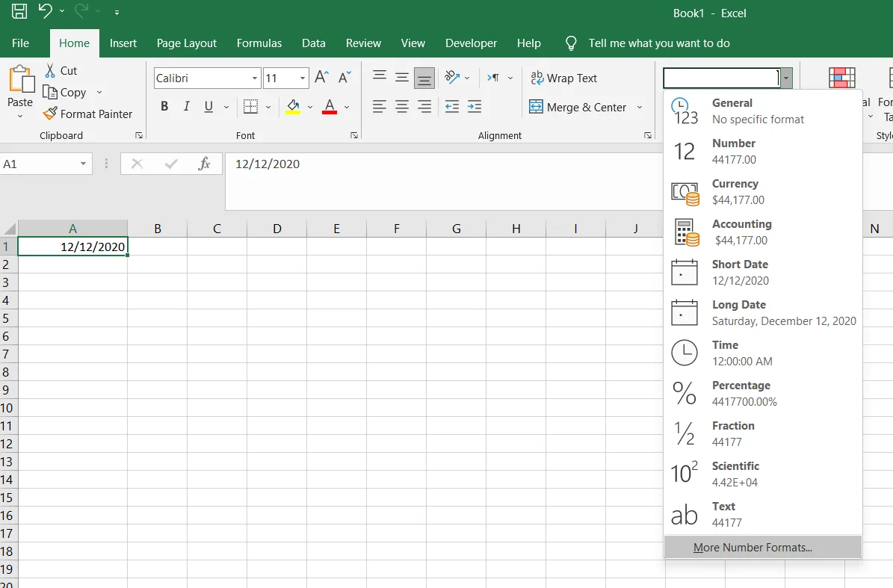Click the Conditional Formatting icon

tap(841, 78)
